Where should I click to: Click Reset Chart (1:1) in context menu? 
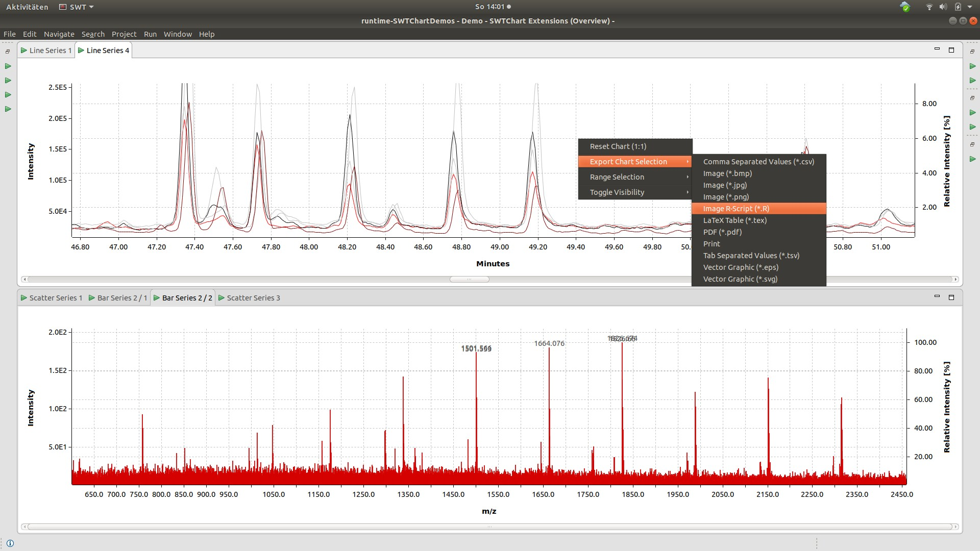[618, 146]
